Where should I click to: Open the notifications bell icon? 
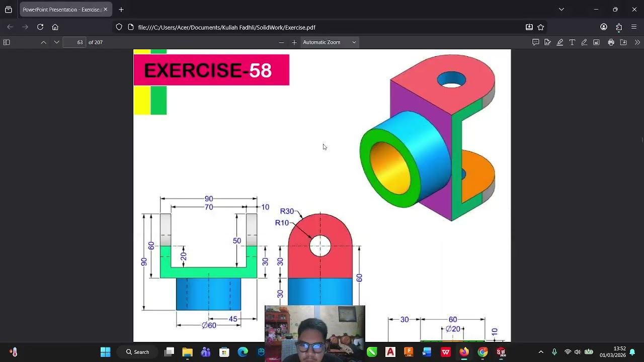[632, 352]
